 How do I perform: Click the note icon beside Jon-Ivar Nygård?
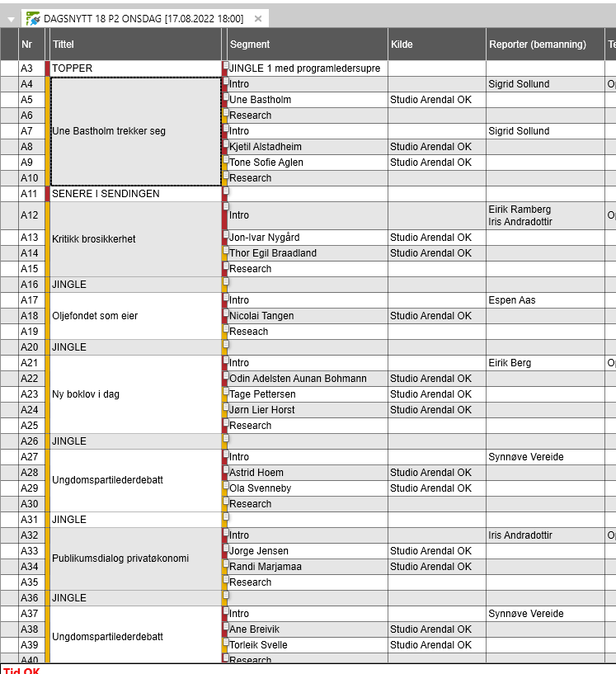click(x=225, y=234)
